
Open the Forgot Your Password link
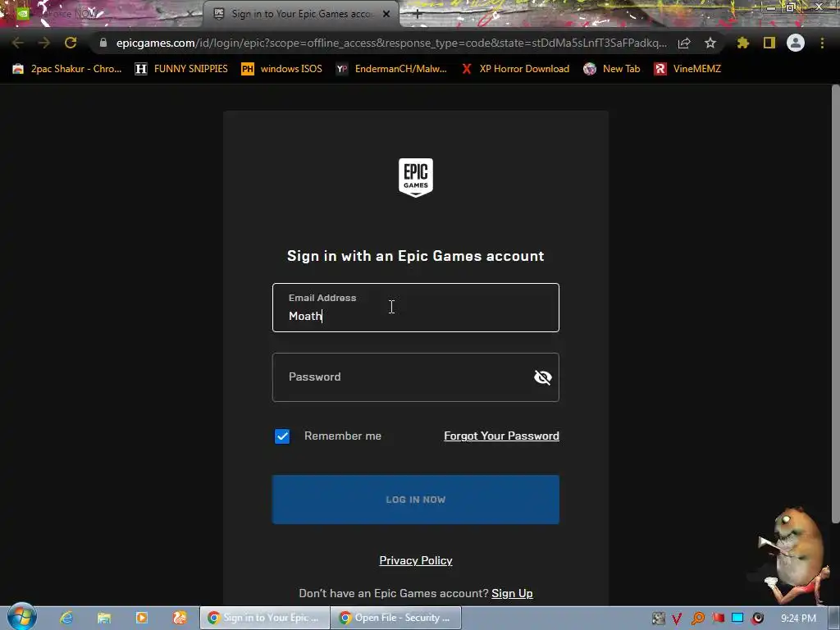point(501,436)
